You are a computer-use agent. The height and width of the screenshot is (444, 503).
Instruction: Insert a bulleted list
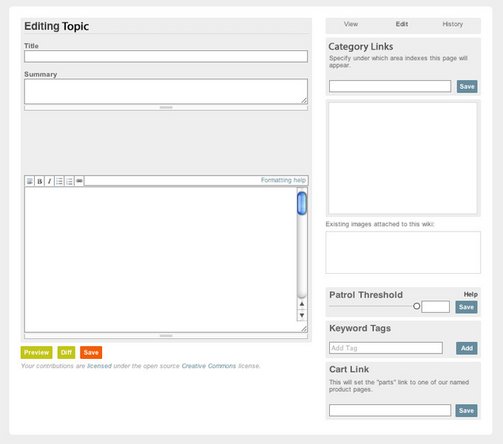tap(59, 181)
